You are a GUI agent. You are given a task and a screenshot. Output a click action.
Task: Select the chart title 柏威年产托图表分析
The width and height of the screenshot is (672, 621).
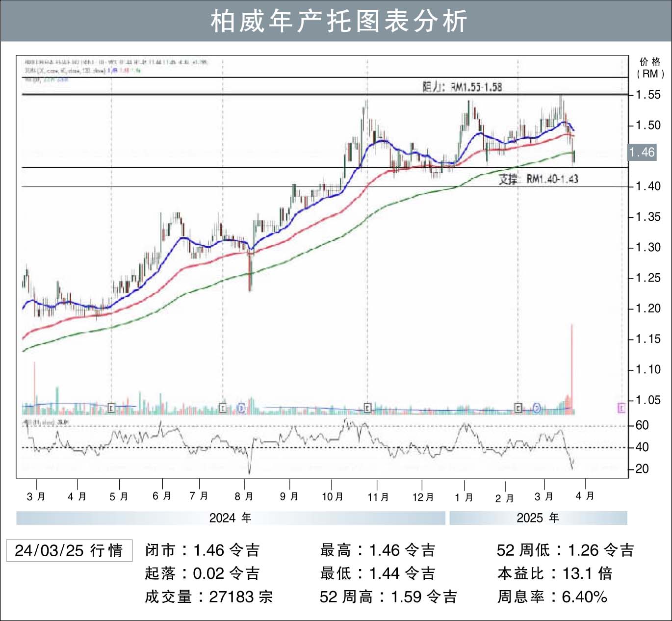click(339, 21)
